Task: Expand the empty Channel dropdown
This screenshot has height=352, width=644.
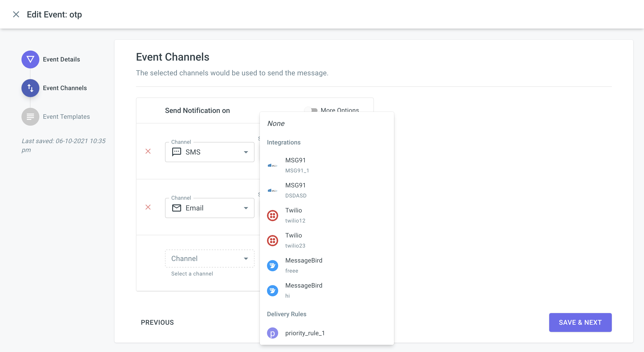Action: click(210, 259)
